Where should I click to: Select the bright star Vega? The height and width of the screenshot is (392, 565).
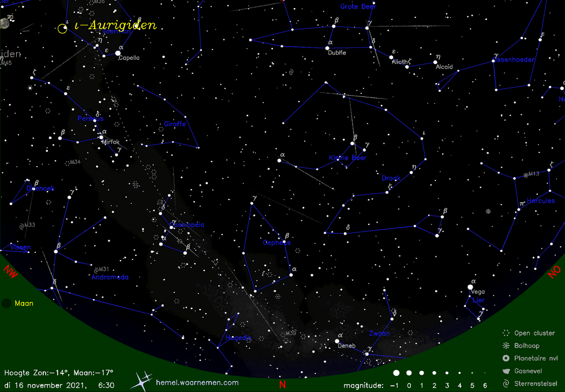tap(471, 287)
